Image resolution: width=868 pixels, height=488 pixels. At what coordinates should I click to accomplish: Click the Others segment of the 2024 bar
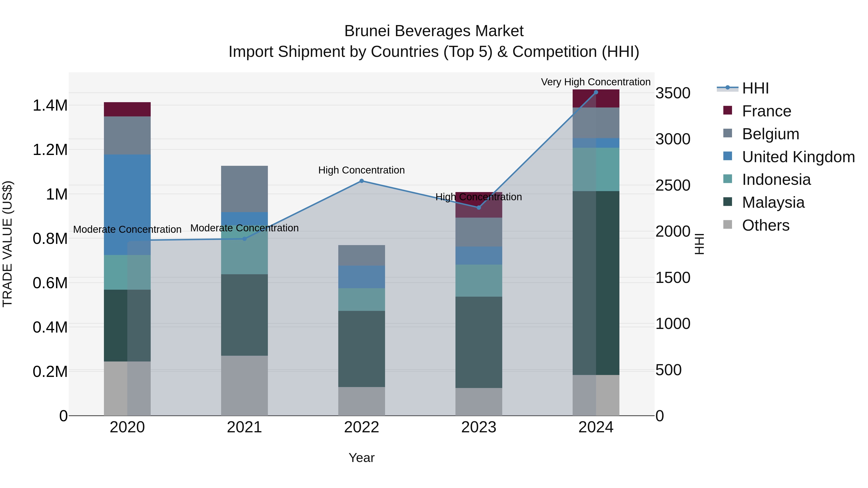(596, 395)
